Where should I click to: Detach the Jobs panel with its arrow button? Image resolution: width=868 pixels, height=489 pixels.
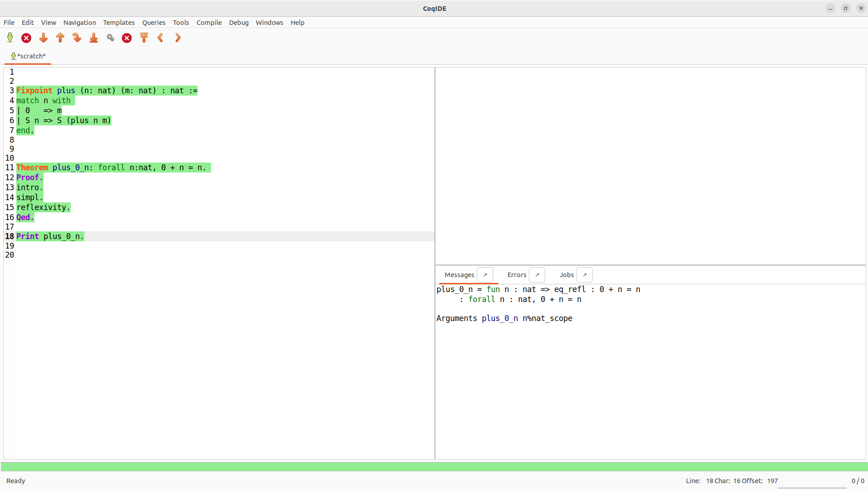coord(585,275)
